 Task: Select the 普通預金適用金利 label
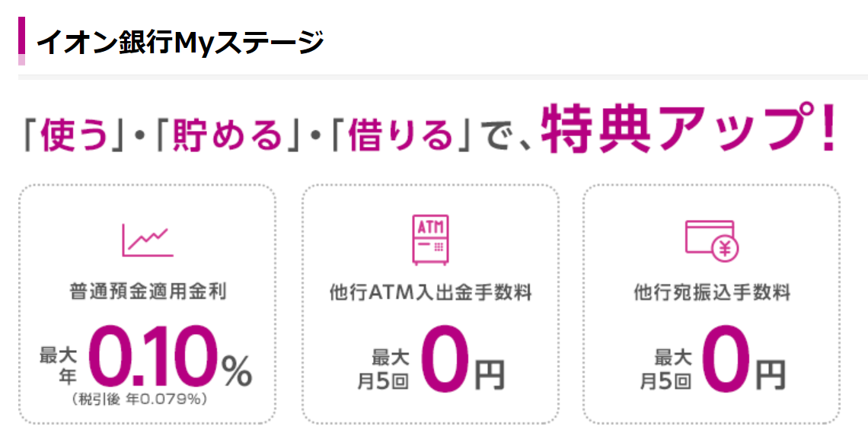148,291
